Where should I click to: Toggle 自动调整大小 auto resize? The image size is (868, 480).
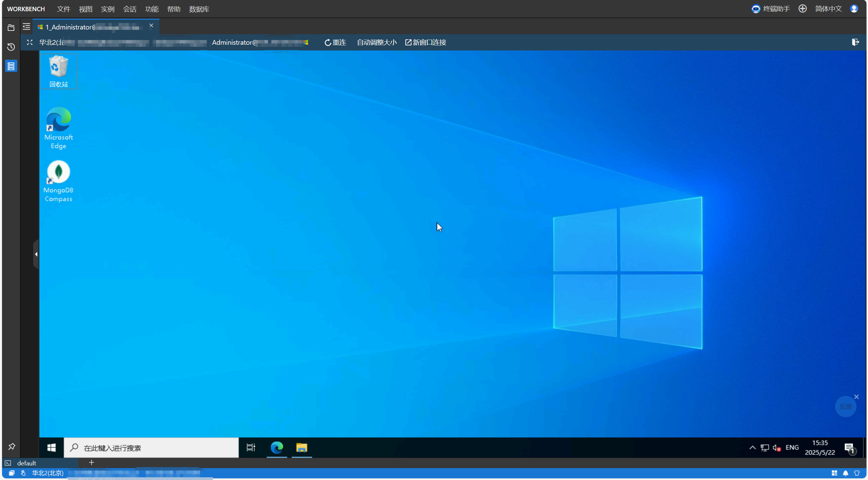coord(377,42)
